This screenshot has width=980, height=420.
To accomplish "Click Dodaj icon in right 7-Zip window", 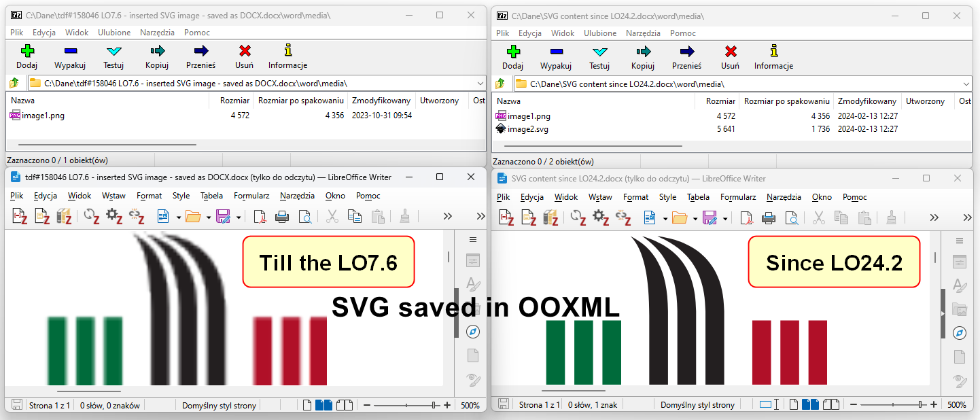I will pos(513,50).
